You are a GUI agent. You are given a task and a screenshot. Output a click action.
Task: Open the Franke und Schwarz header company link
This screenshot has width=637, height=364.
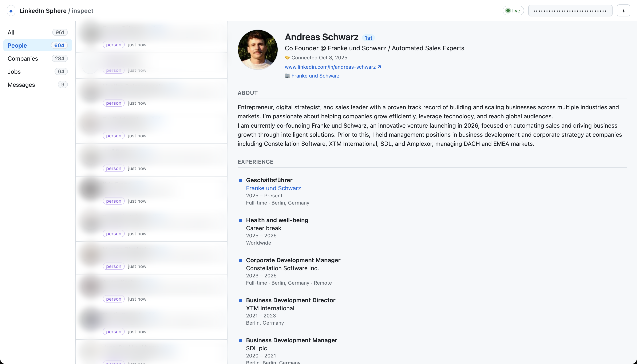(315, 76)
